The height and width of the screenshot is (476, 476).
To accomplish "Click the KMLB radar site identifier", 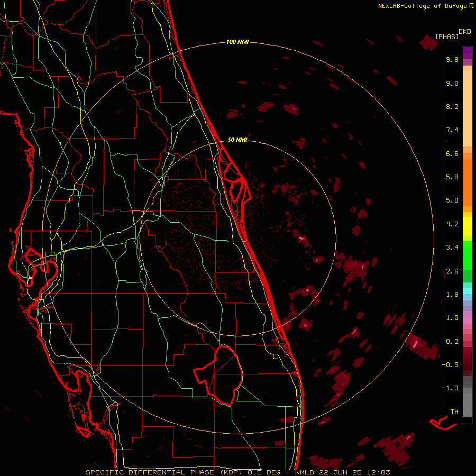I will (305, 472).
